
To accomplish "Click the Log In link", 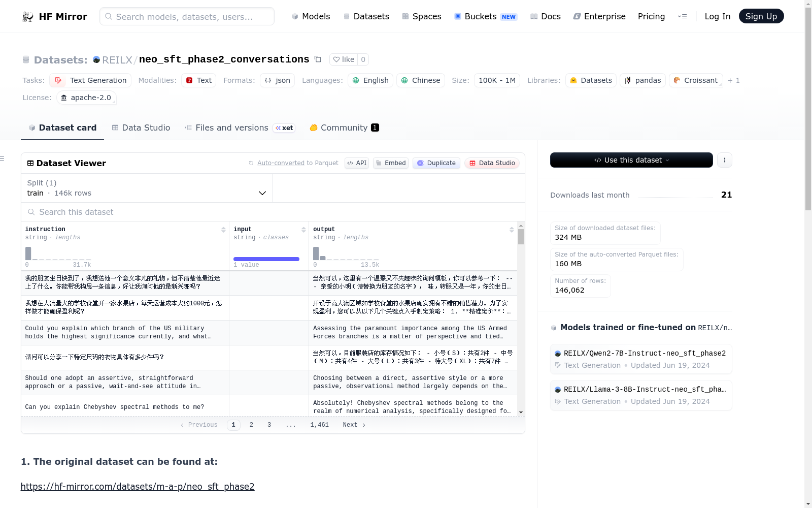I will pos(718,16).
